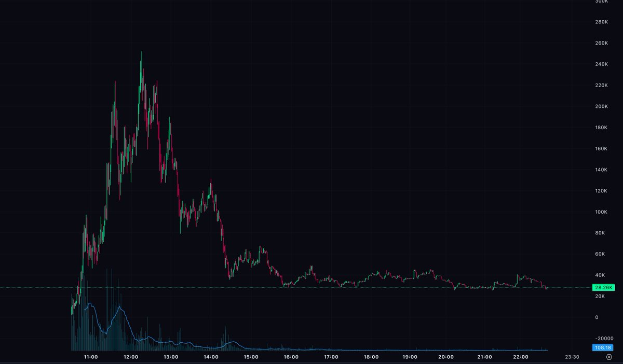Click the 260K price axis label

point(601,43)
